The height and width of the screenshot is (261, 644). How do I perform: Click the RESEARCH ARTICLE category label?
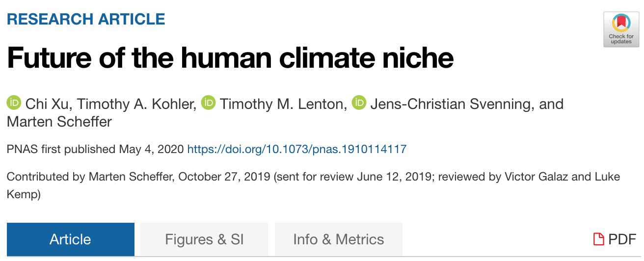(x=86, y=19)
